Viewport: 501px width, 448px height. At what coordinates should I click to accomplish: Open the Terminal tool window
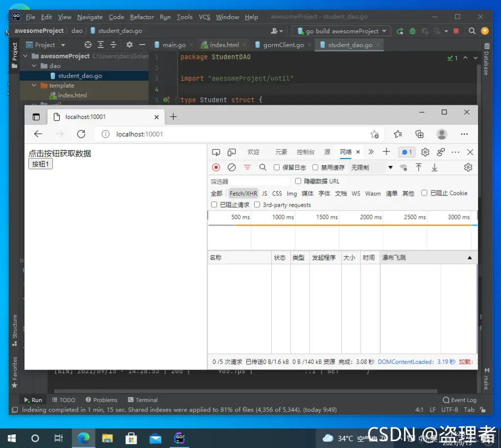142,400
